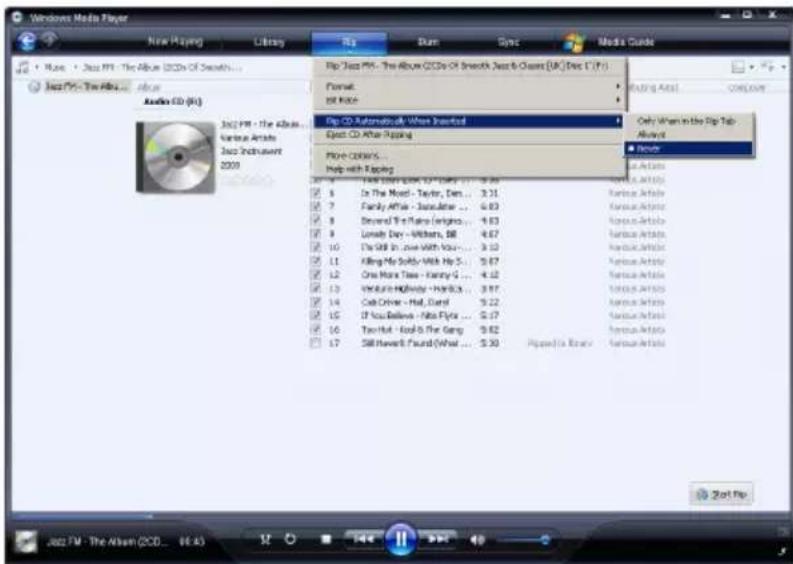793x564 pixels.
Task: Click Rip 'Jazz FM - The Album' menu entry
Action: pyautogui.click(x=469, y=66)
